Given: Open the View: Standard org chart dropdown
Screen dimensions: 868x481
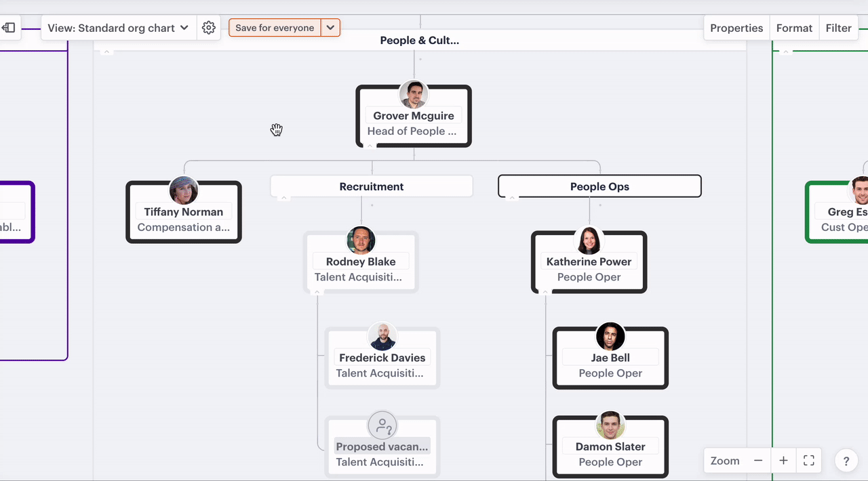Looking at the screenshot, I should (118, 28).
